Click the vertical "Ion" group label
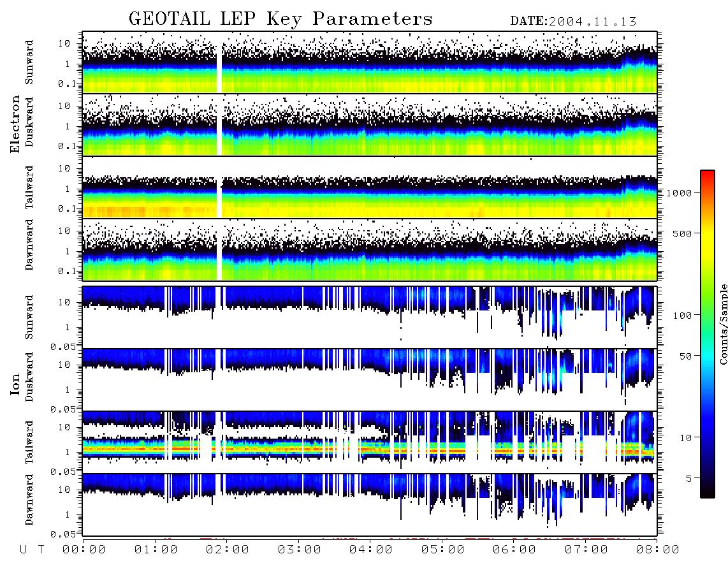The width and height of the screenshot is (728, 561). click(x=15, y=384)
